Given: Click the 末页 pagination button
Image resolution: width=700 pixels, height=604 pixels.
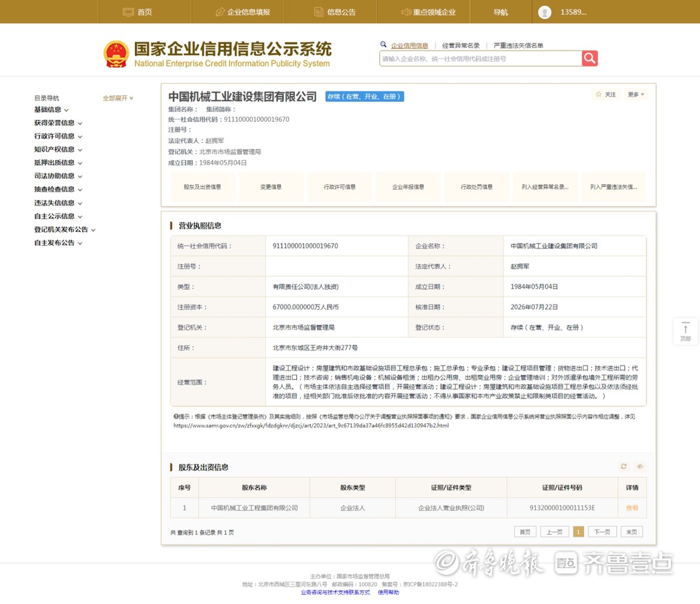Looking at the screenshot, I should [632, 531].
